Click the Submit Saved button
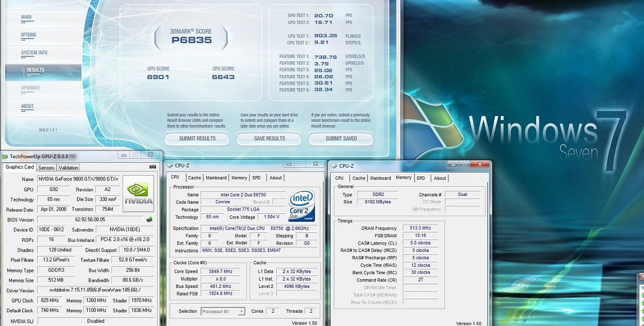This screenshot has width=644, height=326. point(341,138)
